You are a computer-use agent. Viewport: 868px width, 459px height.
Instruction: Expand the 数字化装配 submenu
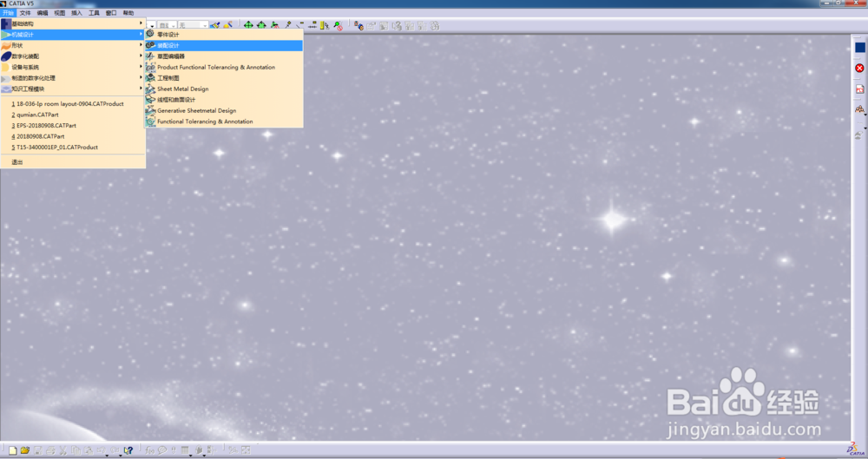coord(73,56)
